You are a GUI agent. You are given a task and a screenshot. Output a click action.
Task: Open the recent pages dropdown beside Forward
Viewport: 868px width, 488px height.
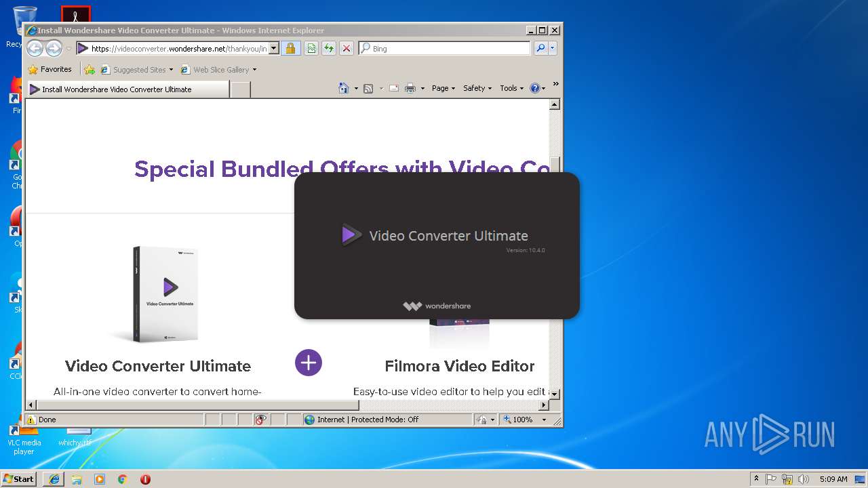pos(68,49)
